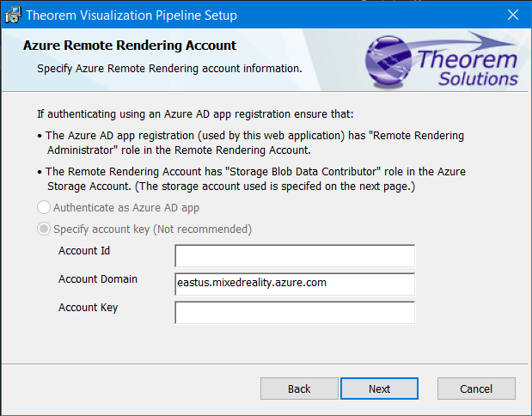The height and width of the screenshot is (416, 532).
Task: Select Authenticate as Azure AD app option
Action: (x=44, y=207)
